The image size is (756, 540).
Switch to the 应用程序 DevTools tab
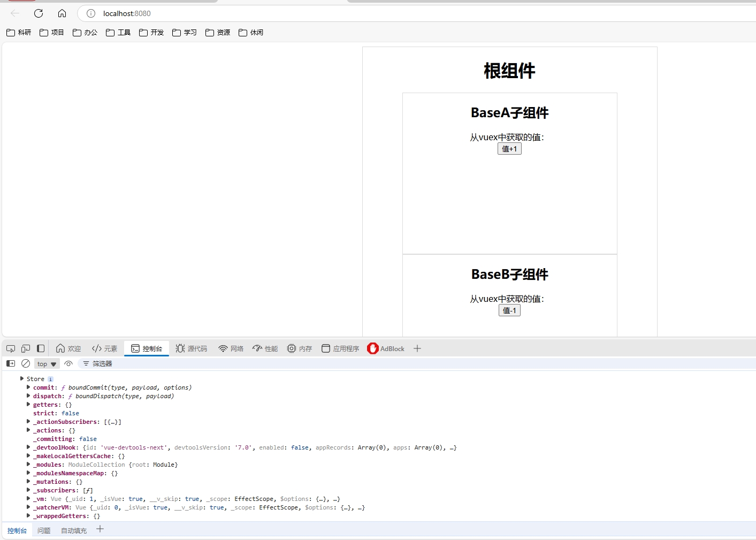(340, 348)
